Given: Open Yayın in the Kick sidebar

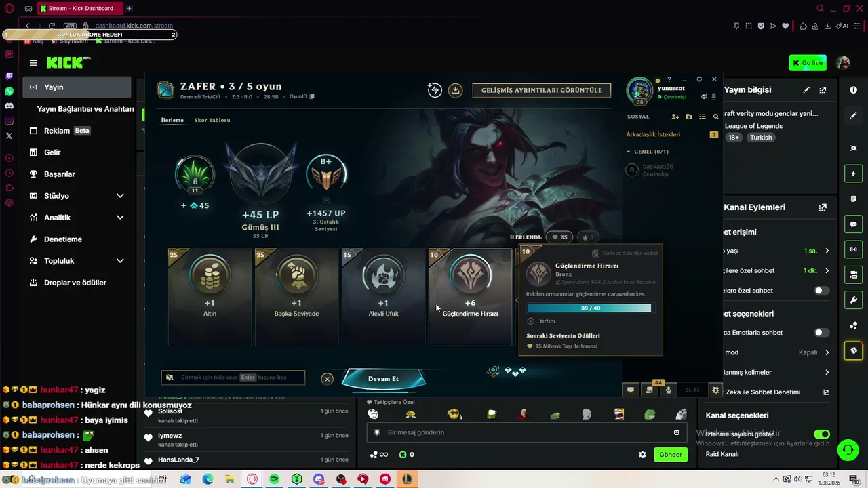Looking at the screenshot, I should click(x=77, y=87).
